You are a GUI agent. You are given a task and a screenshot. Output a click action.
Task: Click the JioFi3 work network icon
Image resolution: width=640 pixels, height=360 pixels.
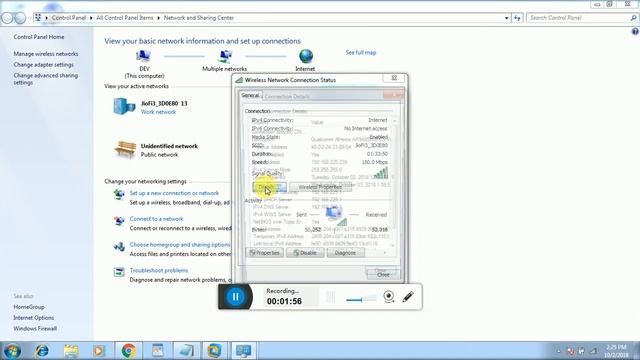pos(124,107)
